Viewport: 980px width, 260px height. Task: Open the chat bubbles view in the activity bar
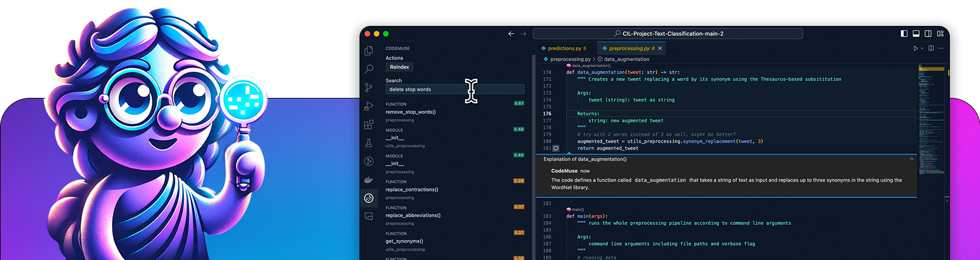click(369, 216)
